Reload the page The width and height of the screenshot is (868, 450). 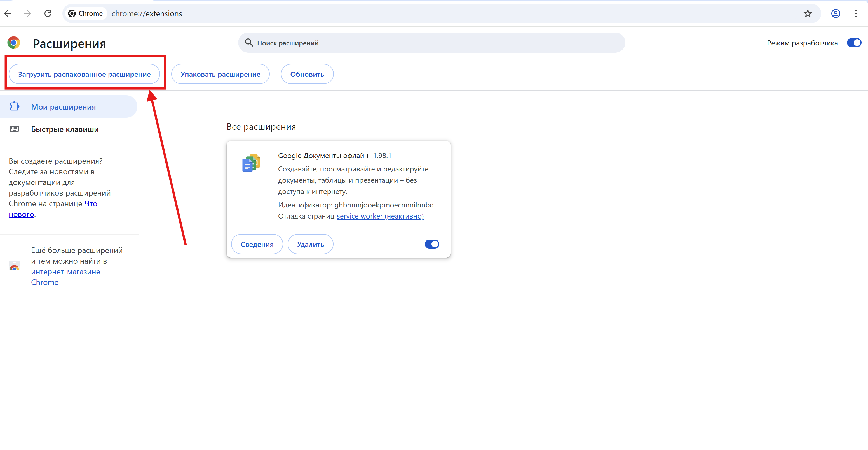(x=48, y=13)
